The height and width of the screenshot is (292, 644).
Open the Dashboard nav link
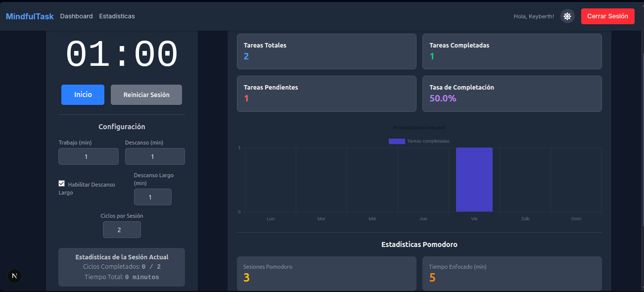(x=76, y=16)
